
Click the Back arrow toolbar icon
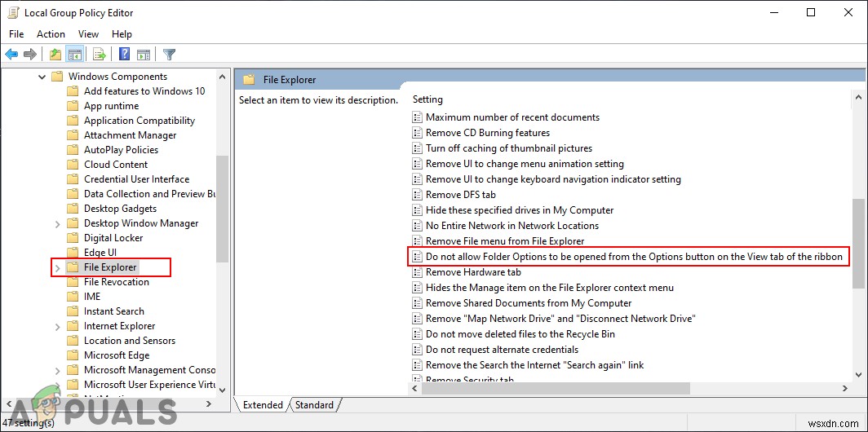(11, 55)
